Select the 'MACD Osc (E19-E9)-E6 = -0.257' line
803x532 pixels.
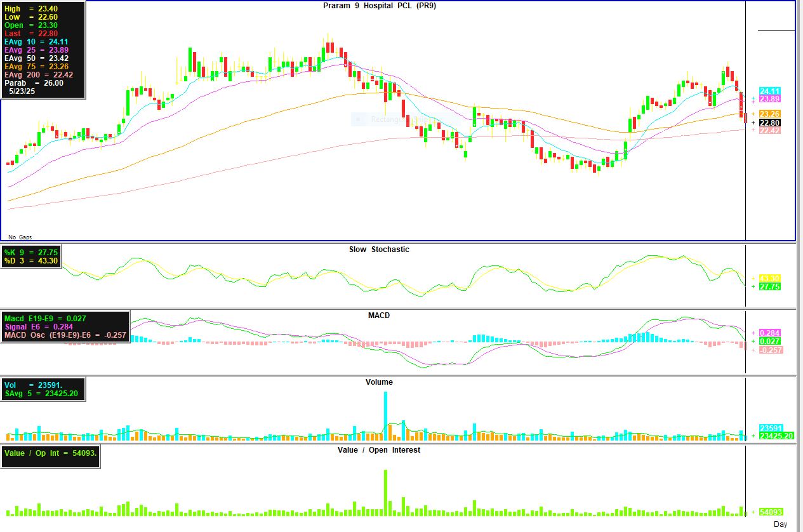point(65,335)
